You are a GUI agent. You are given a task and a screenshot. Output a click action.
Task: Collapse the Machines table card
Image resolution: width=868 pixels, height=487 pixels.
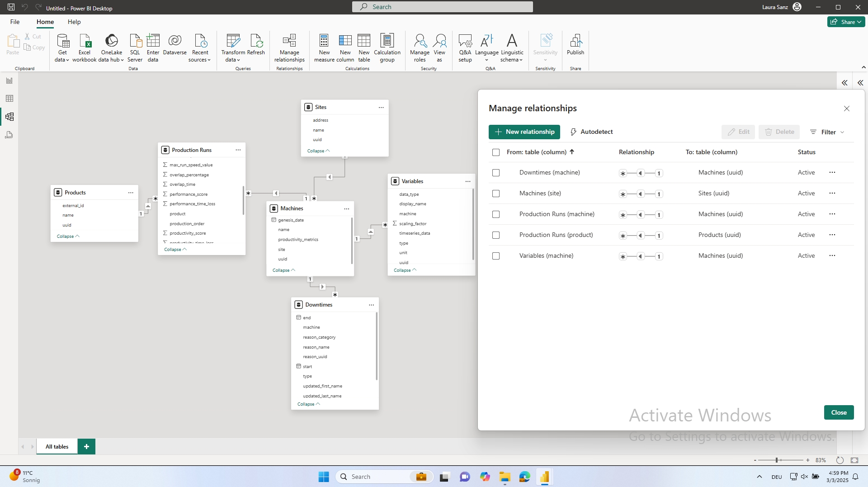click(x=284, y=270)
